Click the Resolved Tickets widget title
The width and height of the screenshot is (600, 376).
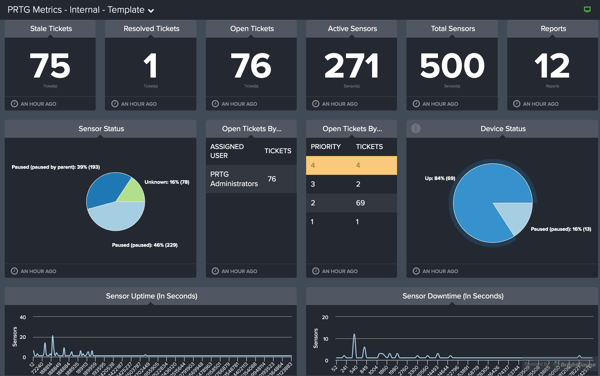point(151,29)
